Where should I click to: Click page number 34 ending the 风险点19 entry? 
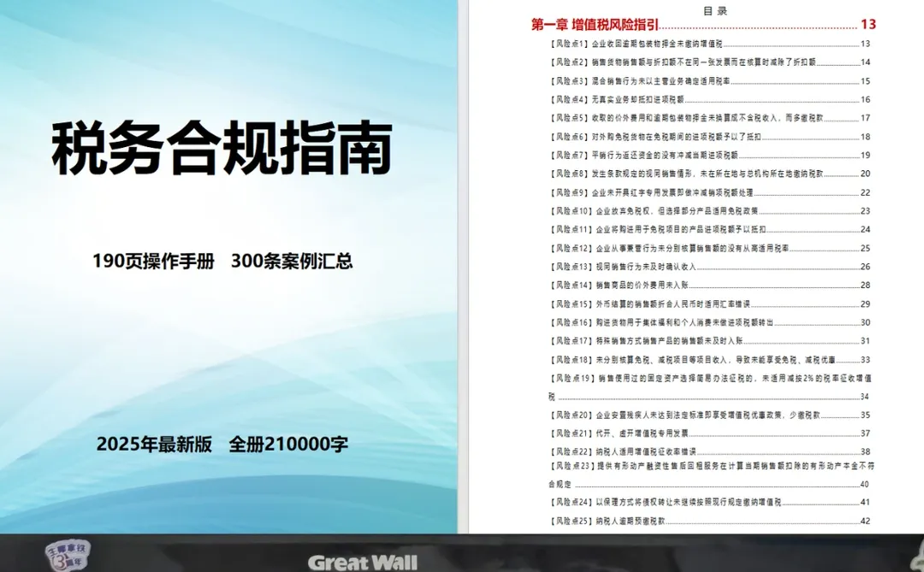pos(865,397)
